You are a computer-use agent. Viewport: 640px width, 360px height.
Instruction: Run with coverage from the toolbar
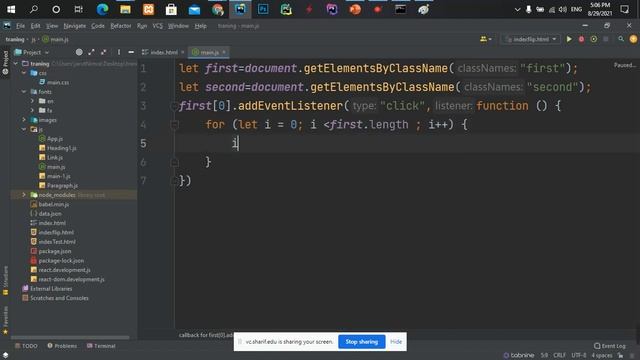point(593,39)
